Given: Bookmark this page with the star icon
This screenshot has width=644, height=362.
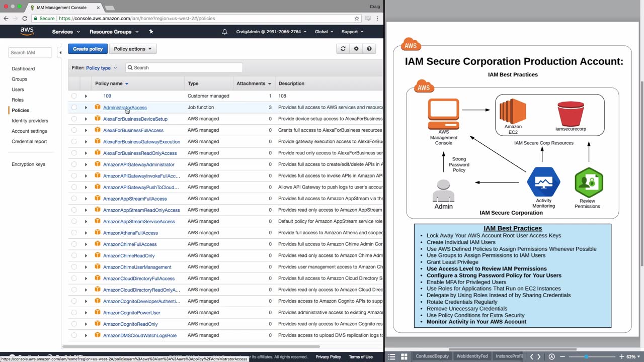Looking at the screenshot, I should coord(357,19).
